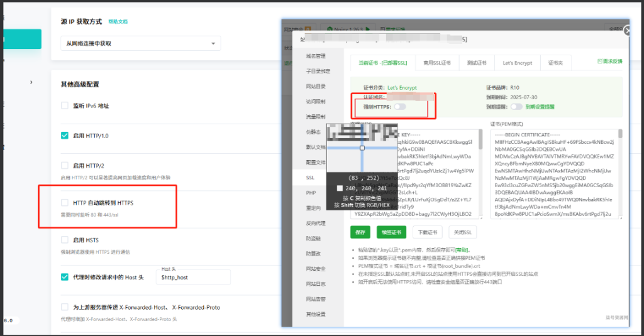Select SSL in the side menu

tap(310, 178)
